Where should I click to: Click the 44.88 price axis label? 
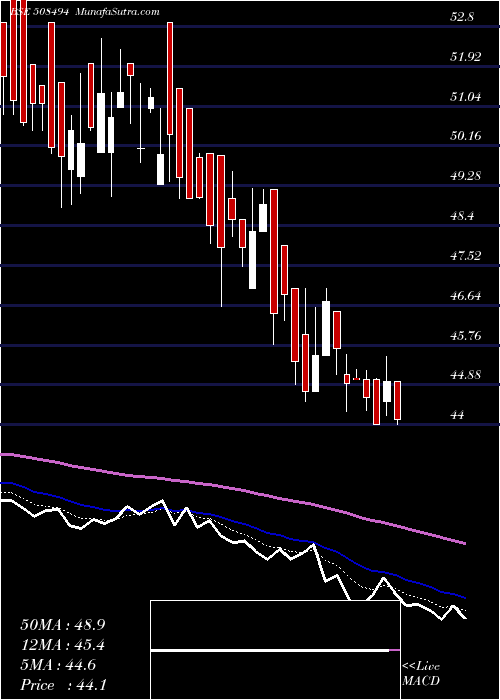coord(466,375)
